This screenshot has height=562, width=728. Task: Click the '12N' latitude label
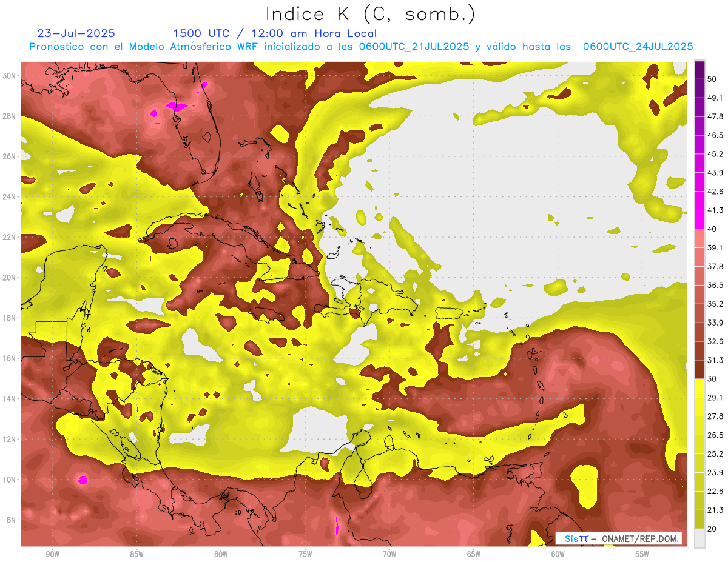tap(8, 439)
